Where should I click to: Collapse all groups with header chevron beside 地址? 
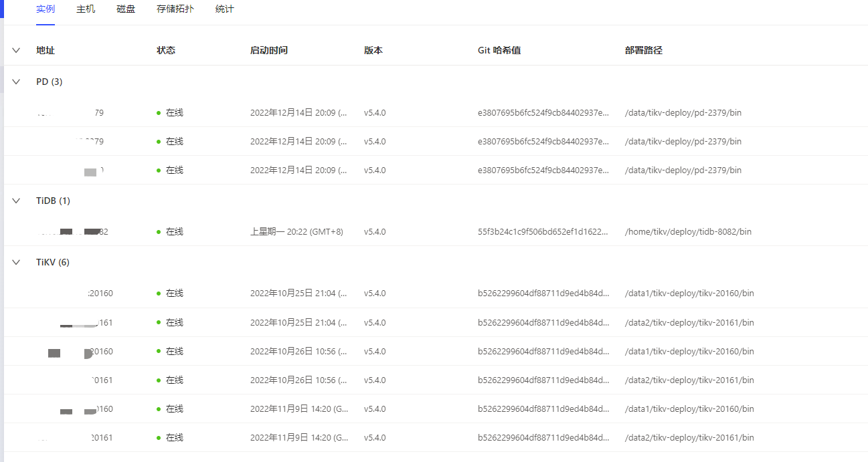(16, 50)
